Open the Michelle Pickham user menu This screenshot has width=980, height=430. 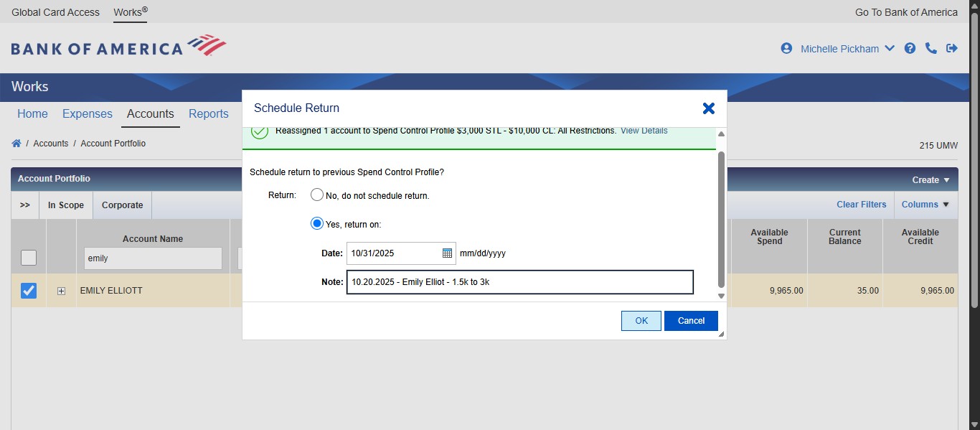[847, 49]
